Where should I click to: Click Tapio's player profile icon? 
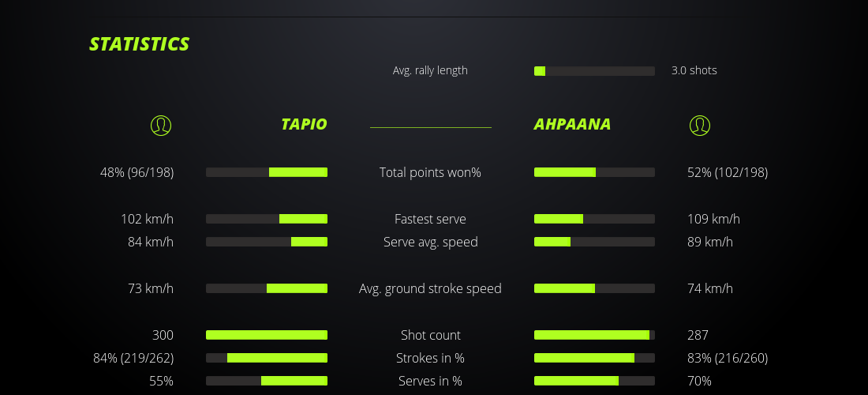click(160, 125)
